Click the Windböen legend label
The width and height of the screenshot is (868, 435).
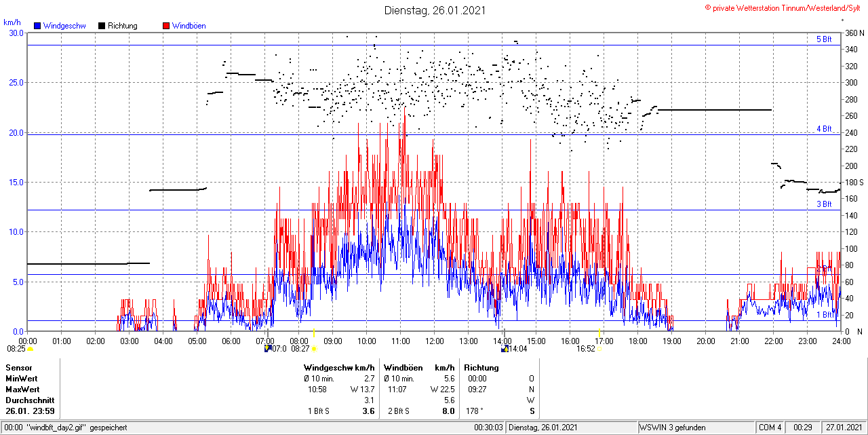point(189,26)
